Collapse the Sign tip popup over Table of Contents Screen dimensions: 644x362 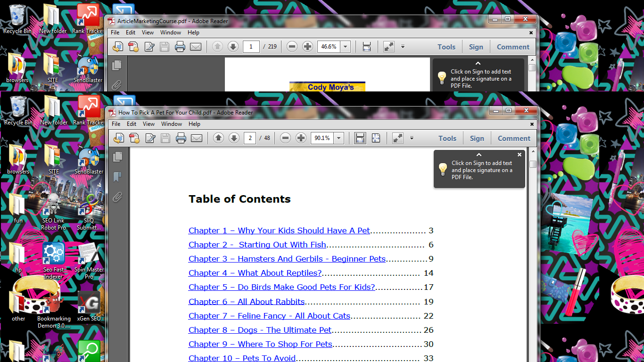point(479,155)
